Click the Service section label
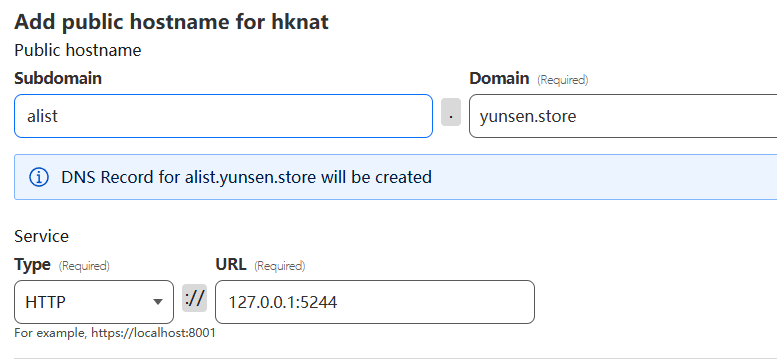The image size is (777, 361). (42, 236)
